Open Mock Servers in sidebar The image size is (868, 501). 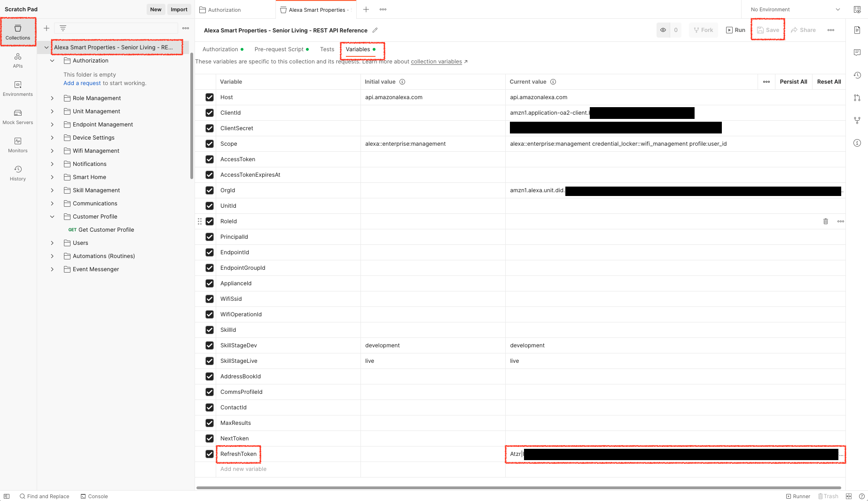(x=18, y=117)
